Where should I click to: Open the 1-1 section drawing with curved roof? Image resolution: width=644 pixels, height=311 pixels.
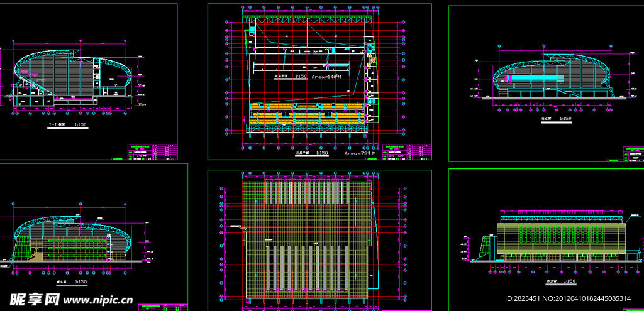coord(72,79)
